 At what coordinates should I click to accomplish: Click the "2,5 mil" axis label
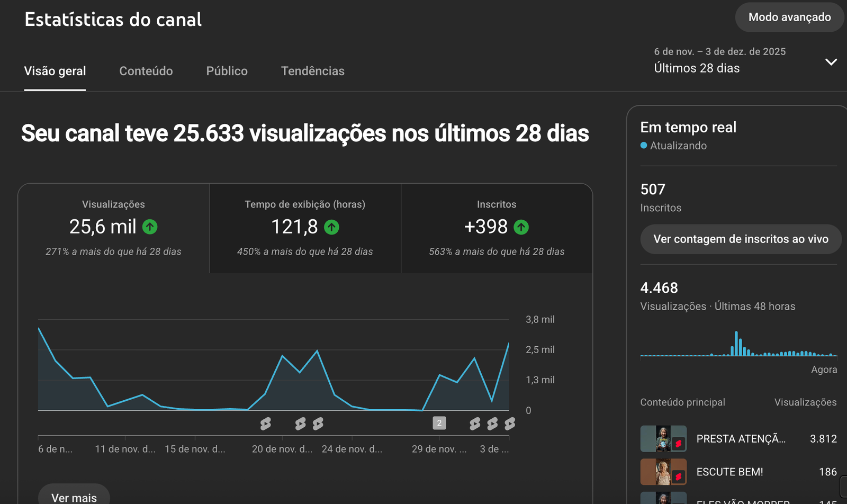540,349
